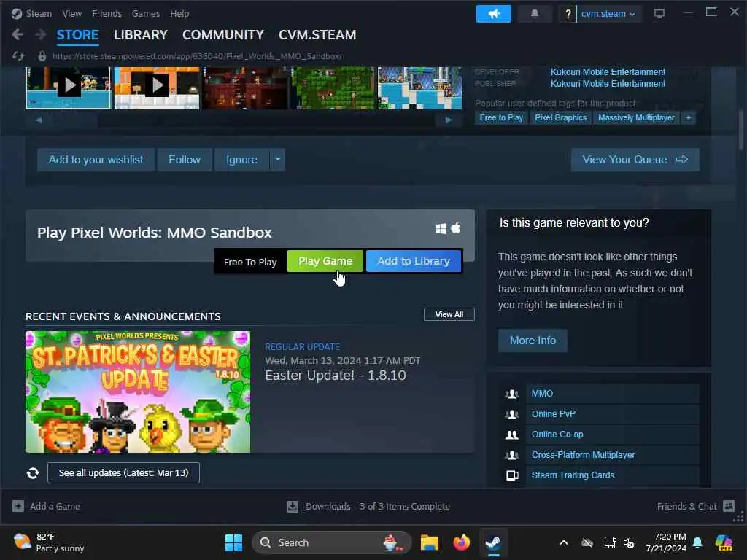The height and width of the screenshot is (560, 747).
Task: Click See all updates (Latest: Mar 13)
Action: [123, 472]
